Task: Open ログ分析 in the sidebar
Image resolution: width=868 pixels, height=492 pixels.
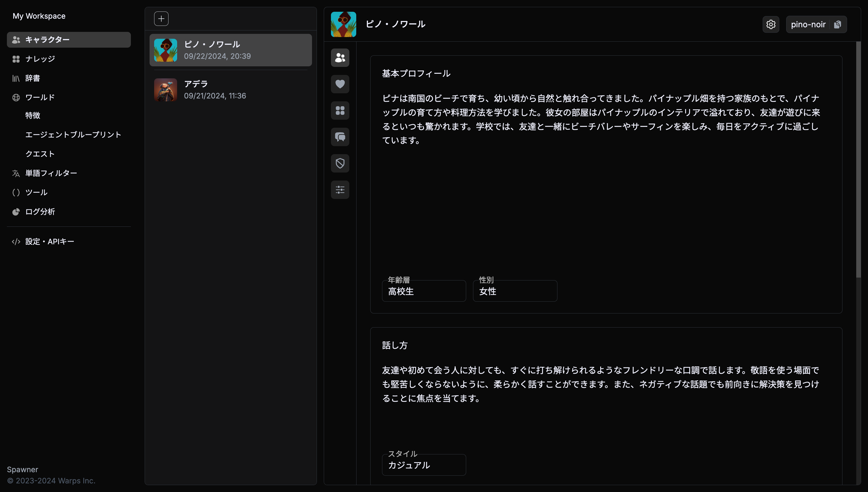Action: [x=40, y=212]
